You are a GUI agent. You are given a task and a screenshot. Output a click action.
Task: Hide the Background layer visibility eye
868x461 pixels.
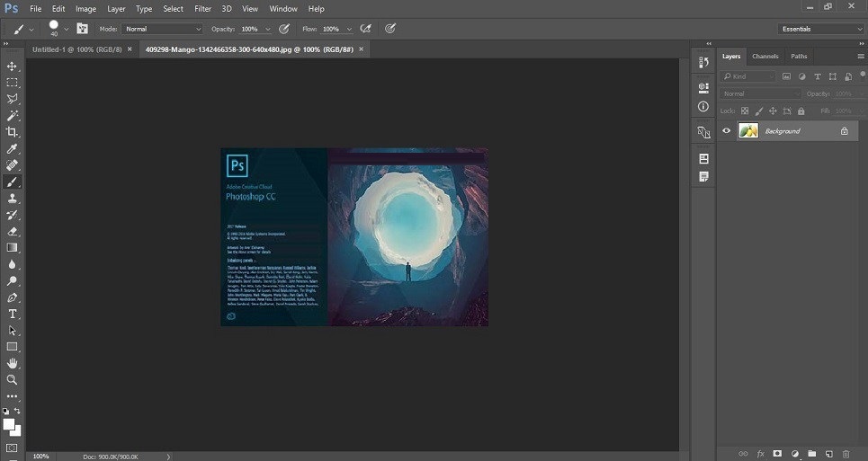point(727,131)
